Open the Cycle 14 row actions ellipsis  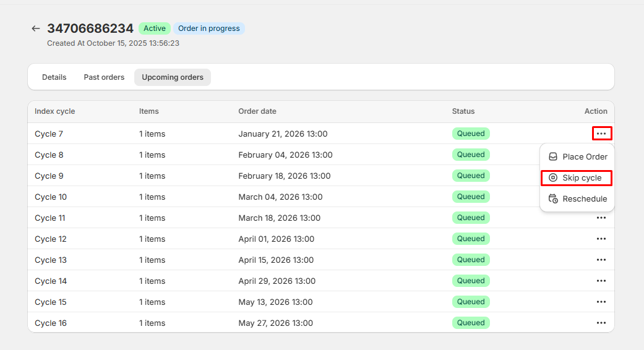pos(601,281)
